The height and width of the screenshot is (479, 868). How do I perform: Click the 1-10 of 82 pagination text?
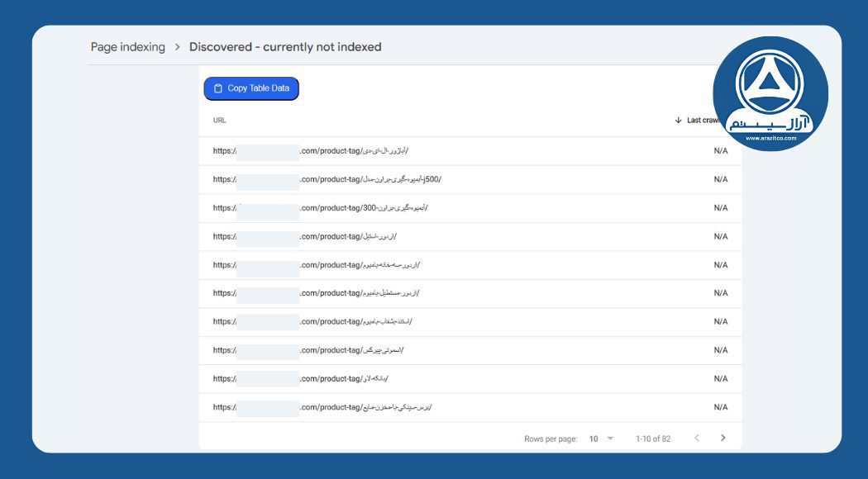tap(651, 438)
